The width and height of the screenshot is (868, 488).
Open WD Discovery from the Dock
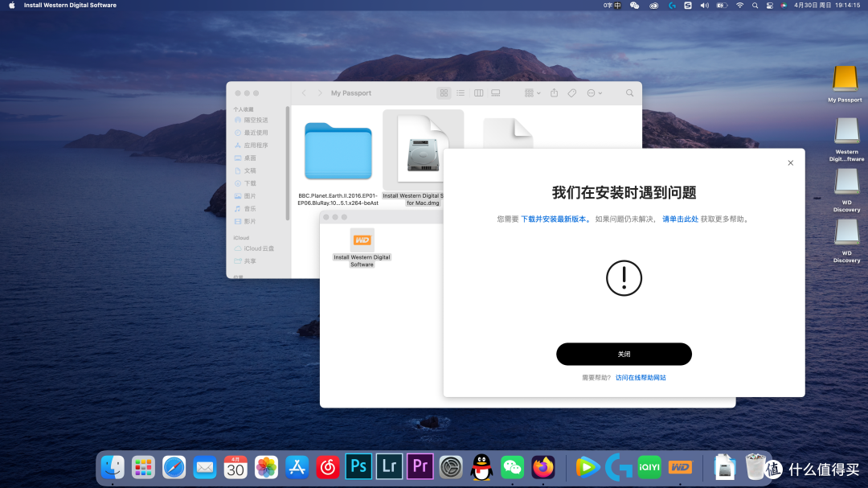pyautogui.click(x=680, y=468)
